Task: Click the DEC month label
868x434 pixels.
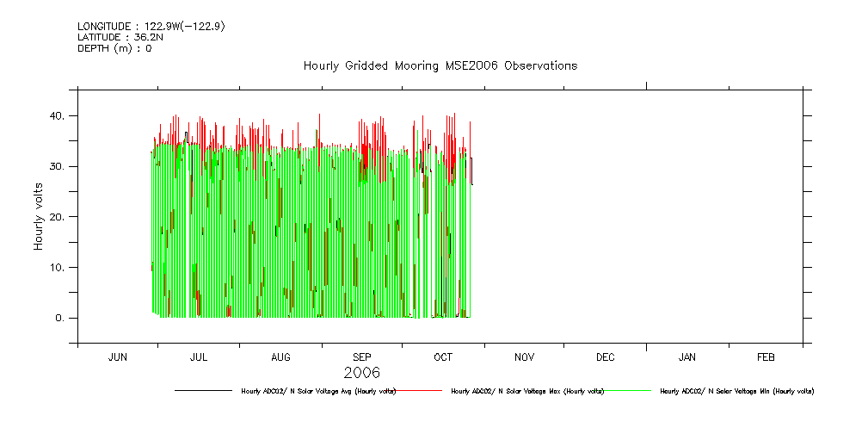Action: click(x=605, y=357)
